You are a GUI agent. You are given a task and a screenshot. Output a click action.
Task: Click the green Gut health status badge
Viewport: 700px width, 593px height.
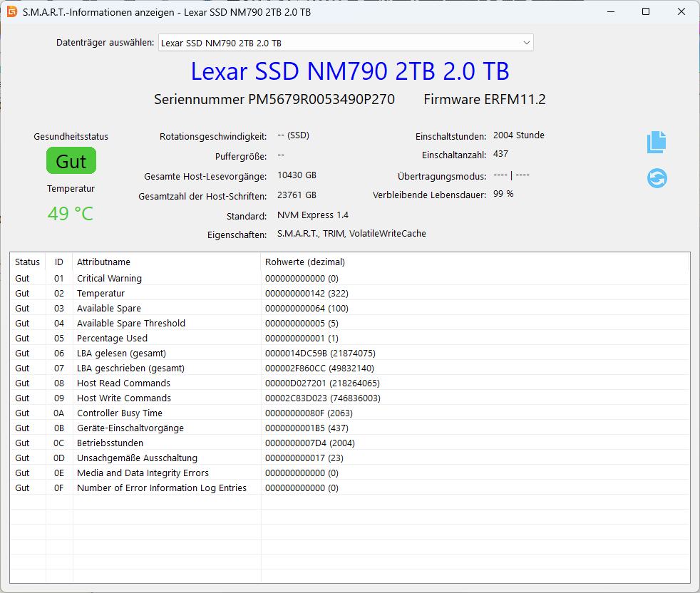pos(71,161)
